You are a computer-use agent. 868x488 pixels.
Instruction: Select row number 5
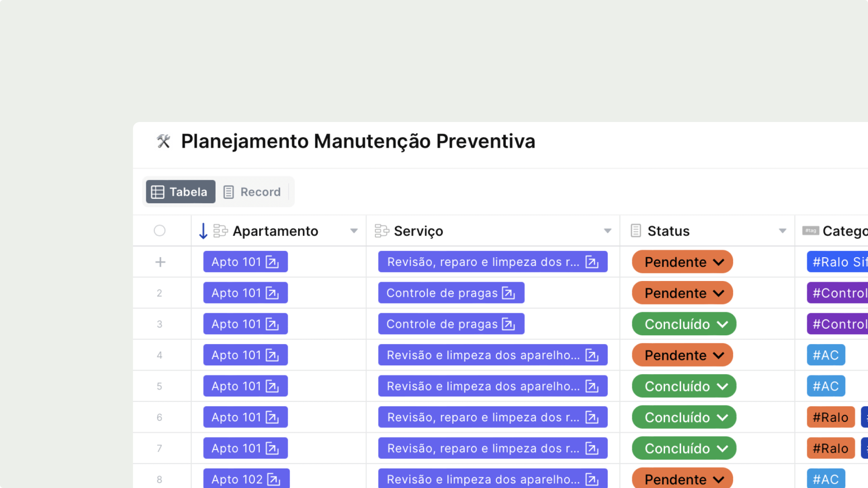(160, 387)
